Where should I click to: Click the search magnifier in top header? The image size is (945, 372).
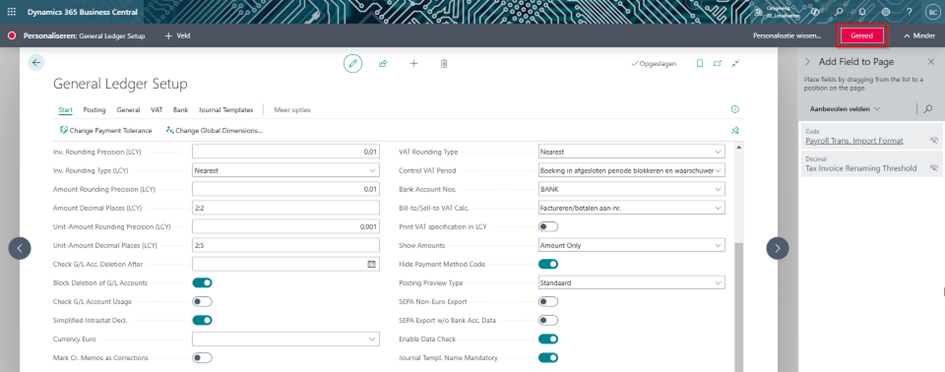click(838, 12)
